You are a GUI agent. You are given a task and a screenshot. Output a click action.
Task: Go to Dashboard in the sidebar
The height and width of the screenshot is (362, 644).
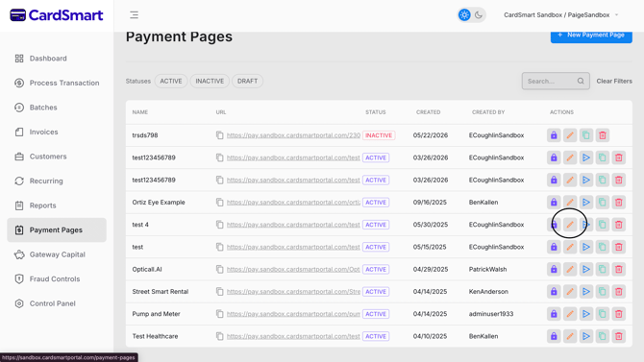point(57,59)
